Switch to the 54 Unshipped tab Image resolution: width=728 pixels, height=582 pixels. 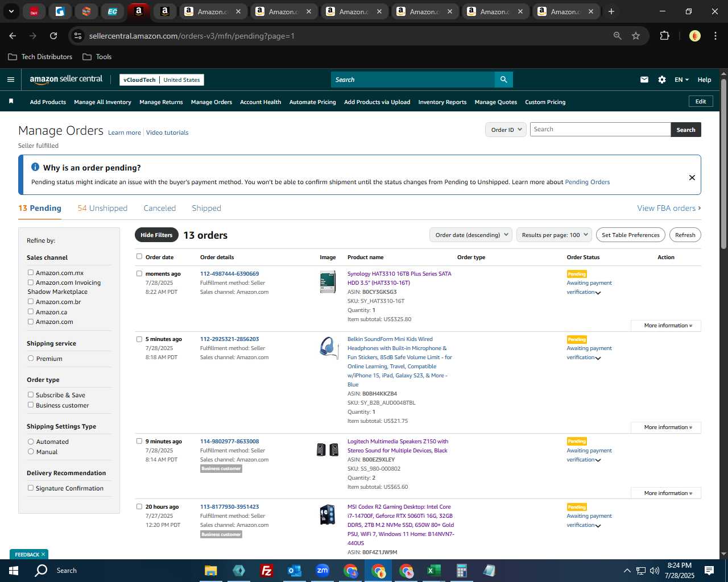point(102,208)
